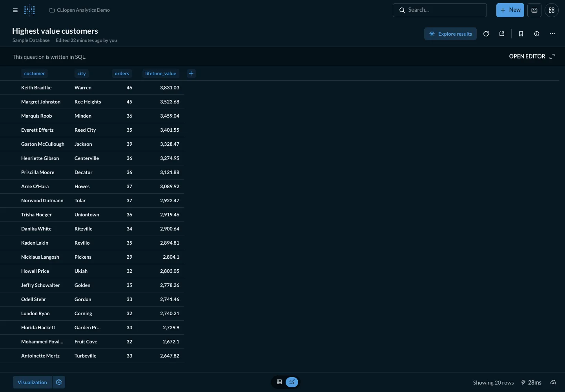Click the Minden city cell
Viewport: 565px width, 392px height.
[x=83, y=116]
